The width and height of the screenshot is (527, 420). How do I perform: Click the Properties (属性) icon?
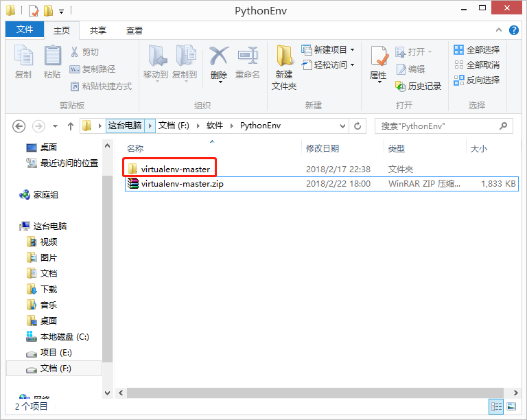pyautogui.click(x=379, y=56)
